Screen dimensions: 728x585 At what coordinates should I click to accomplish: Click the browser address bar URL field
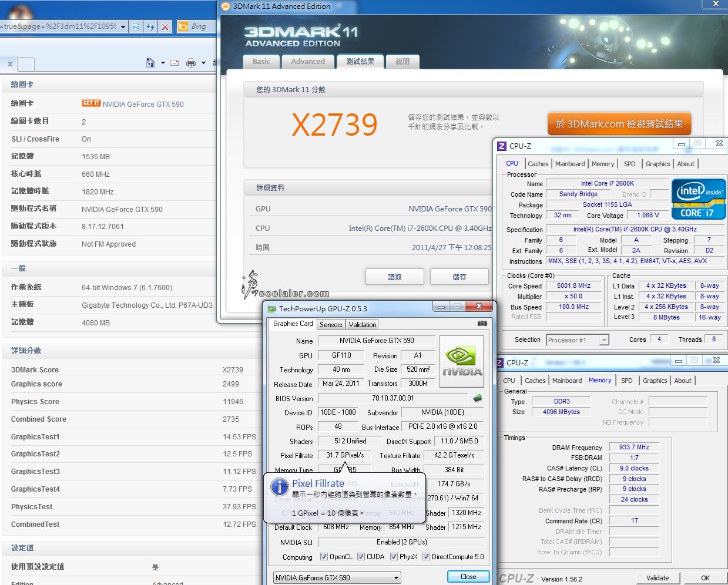[59, 26]
